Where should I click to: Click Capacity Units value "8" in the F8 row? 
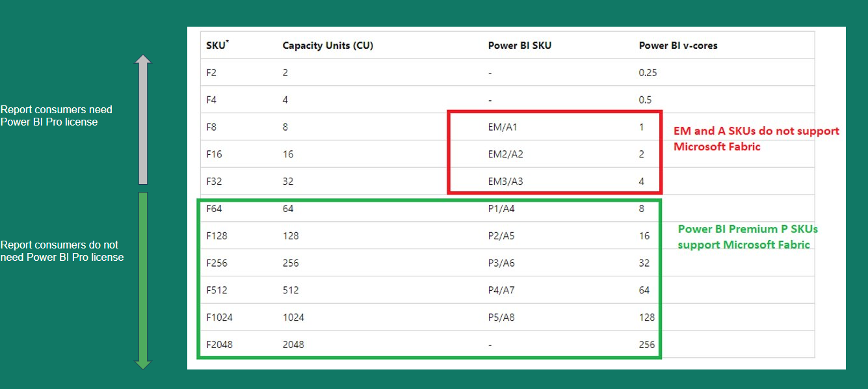285,127
